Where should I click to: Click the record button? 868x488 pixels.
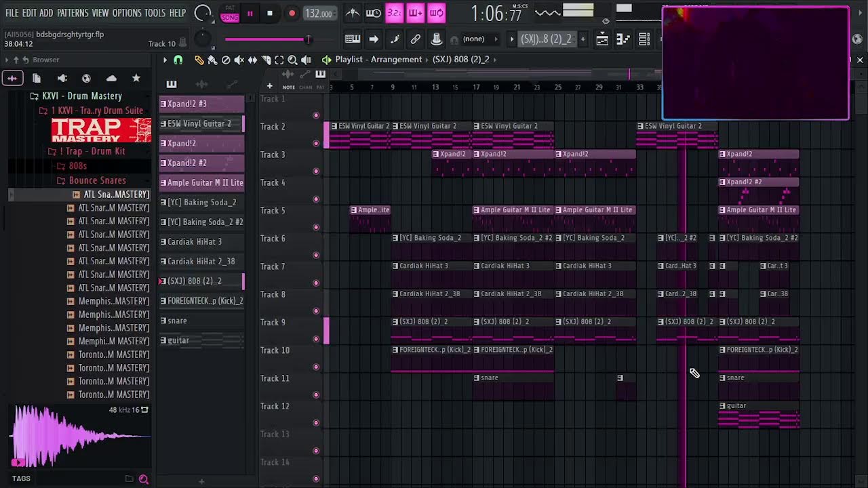tap(292, 14)
